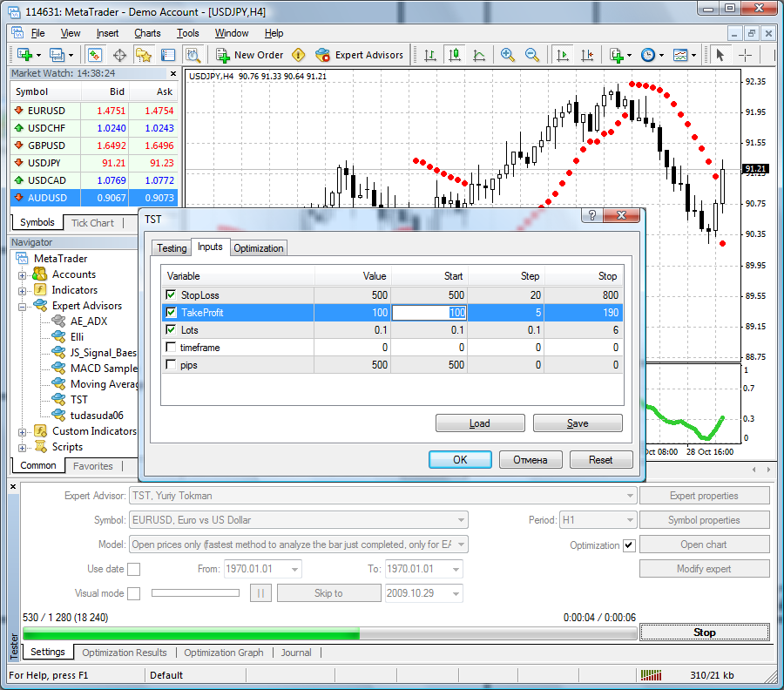Check the timeframe variable checkbox
Screen dimensions: 784x690
pyautogui.click(x=171, y=347)
